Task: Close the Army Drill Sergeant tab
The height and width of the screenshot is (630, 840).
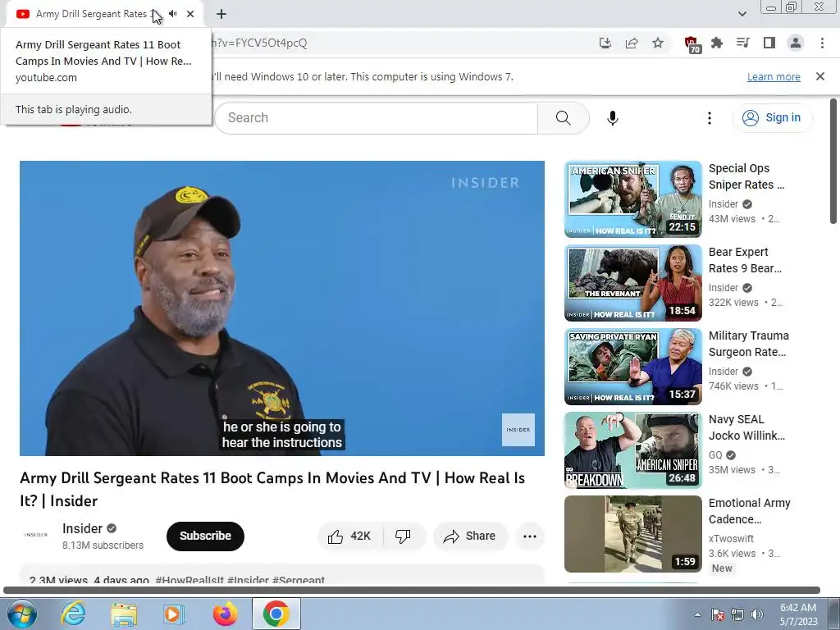Action: coord(190,14)
